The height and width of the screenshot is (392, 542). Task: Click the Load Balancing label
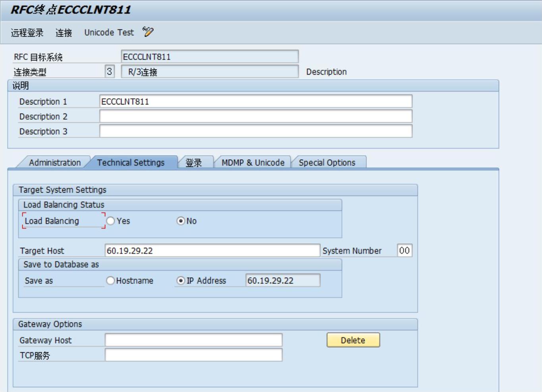pos(52,221)
